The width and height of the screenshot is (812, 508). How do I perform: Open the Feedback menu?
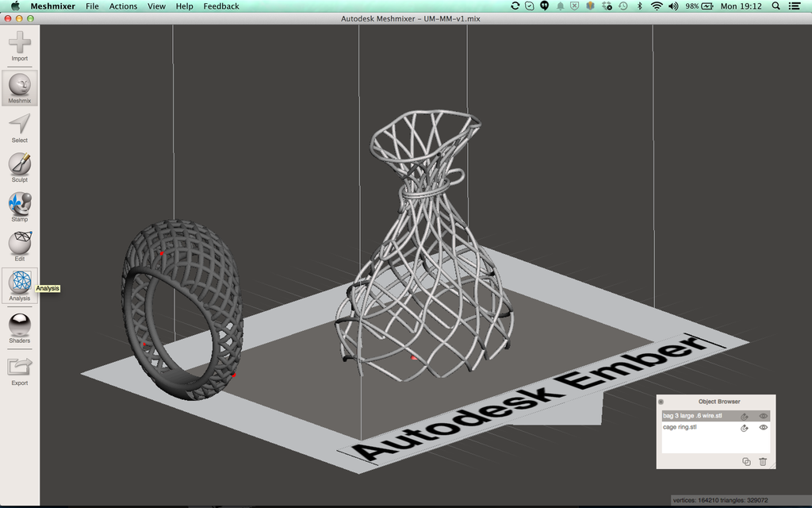pos(221,6)
